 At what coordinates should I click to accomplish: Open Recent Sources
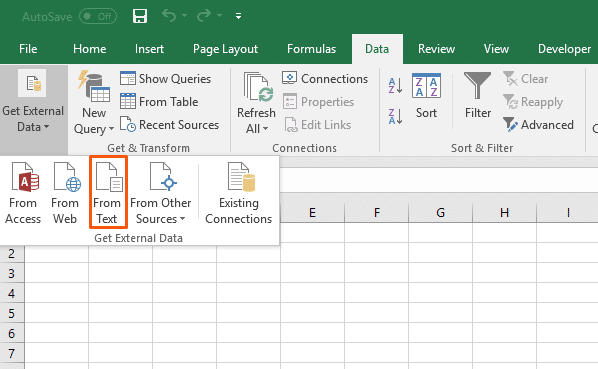[x=169, y=125]
